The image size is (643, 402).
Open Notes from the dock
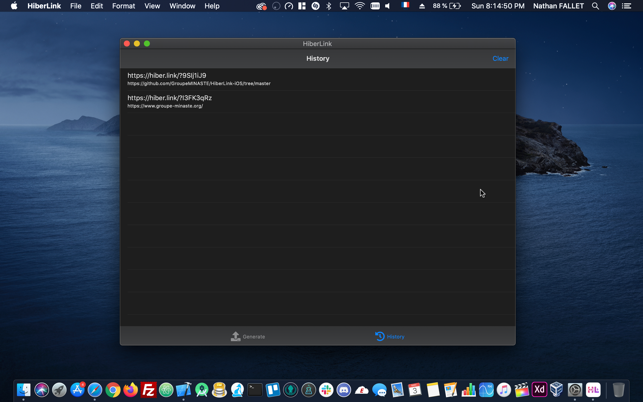coord(433,389)
